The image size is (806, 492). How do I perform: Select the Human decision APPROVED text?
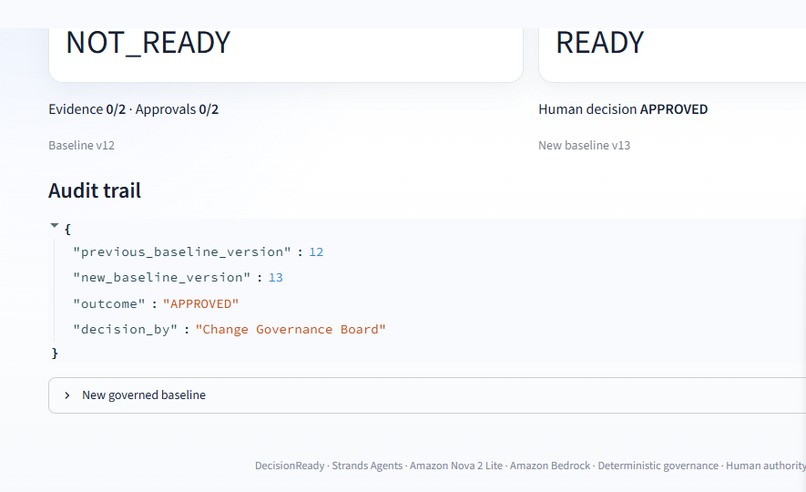pos(623,110)
